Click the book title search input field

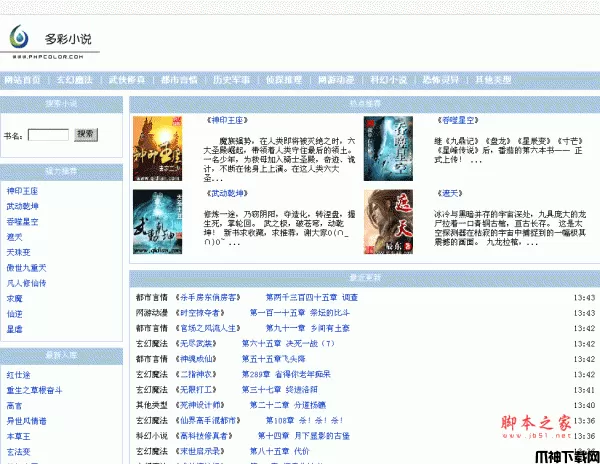tap(48, 134)
